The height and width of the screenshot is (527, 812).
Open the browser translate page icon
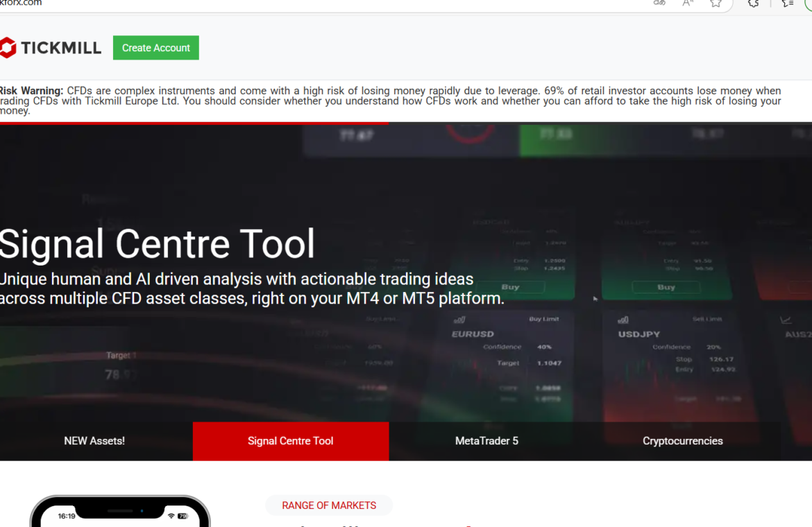[x=659, y=3]
